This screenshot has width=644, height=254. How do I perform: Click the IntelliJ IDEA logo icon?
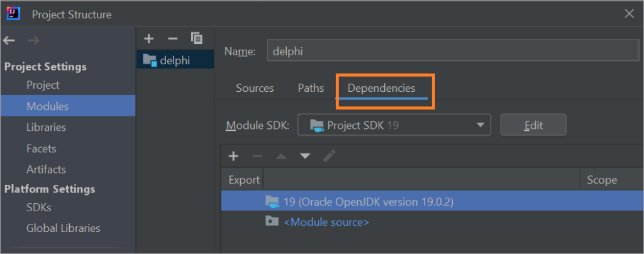[x=14, y=14]
